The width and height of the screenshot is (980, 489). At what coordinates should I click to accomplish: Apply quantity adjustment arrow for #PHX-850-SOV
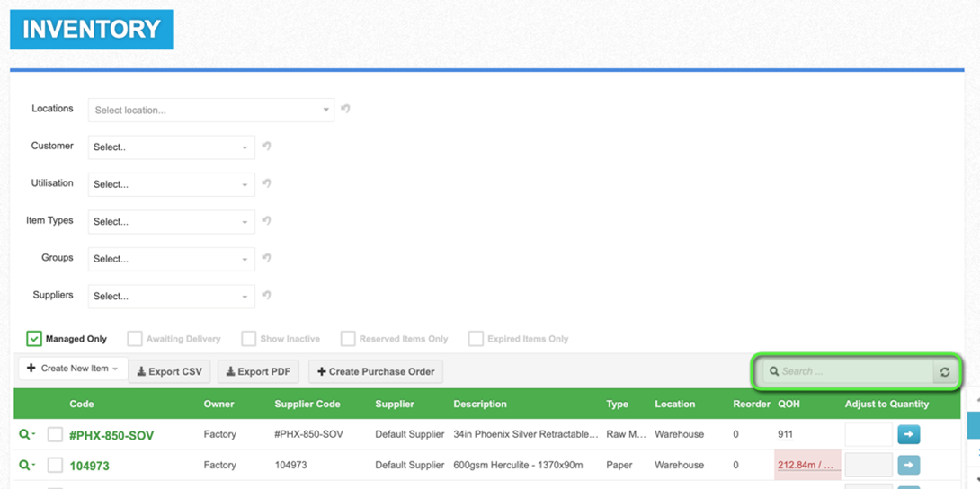909,435
